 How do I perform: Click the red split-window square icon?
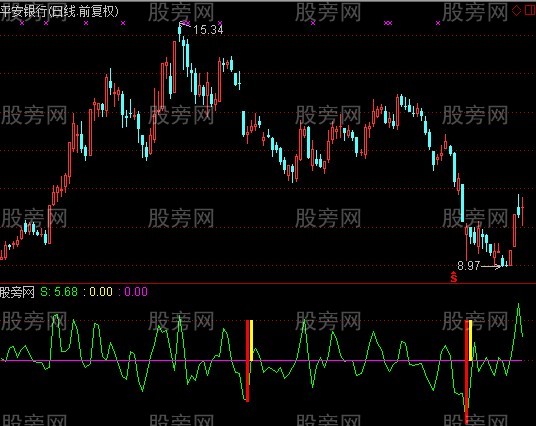(x=530, y=10)
